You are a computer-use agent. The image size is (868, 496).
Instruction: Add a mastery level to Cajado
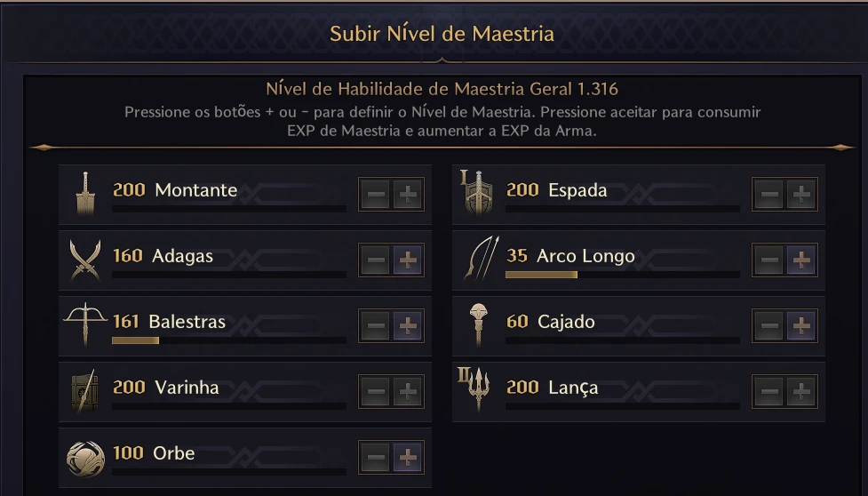[x=801, y=326]
